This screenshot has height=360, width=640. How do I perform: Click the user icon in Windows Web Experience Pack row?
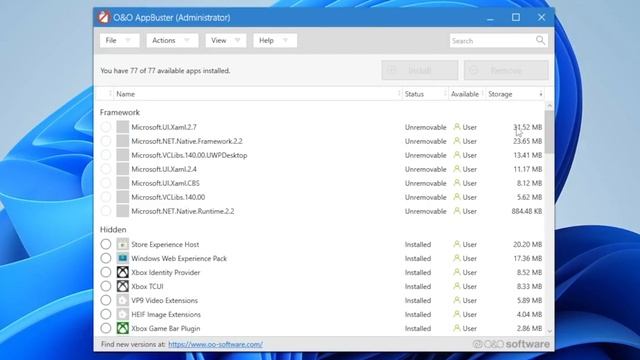click(x=457, y=258)
